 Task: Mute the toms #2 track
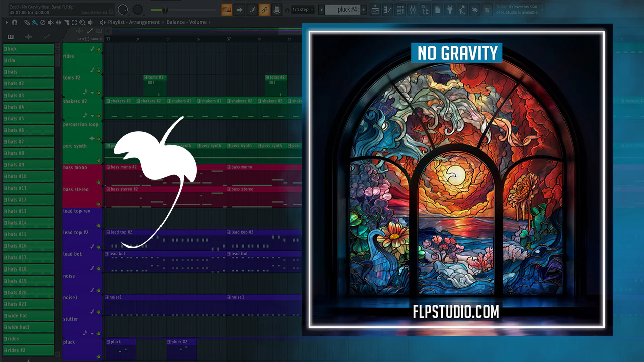click(x=99, y=93)
